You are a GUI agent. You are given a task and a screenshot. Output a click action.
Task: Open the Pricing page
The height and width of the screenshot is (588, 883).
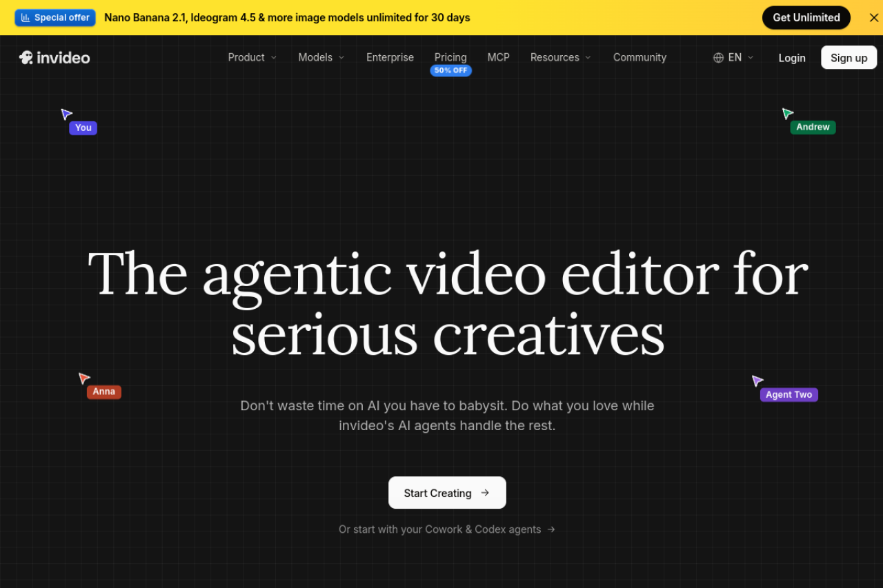point(450,57)
